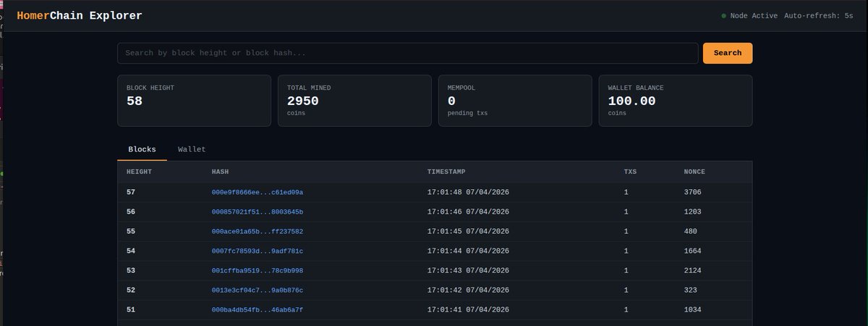Screen dimensions: 868x326
Task: Click height cell 57
Action: tap(131, 192)
